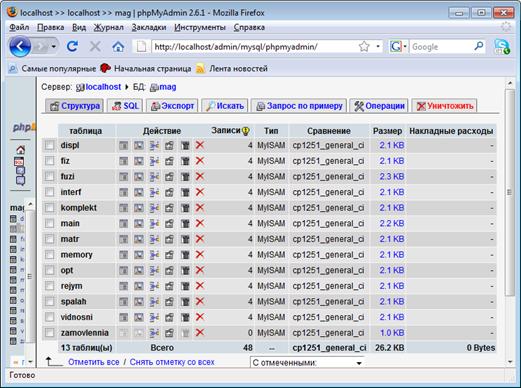Click the red delete icon for displ table
This screenshot has width=521, height=388.
point(200,145)
